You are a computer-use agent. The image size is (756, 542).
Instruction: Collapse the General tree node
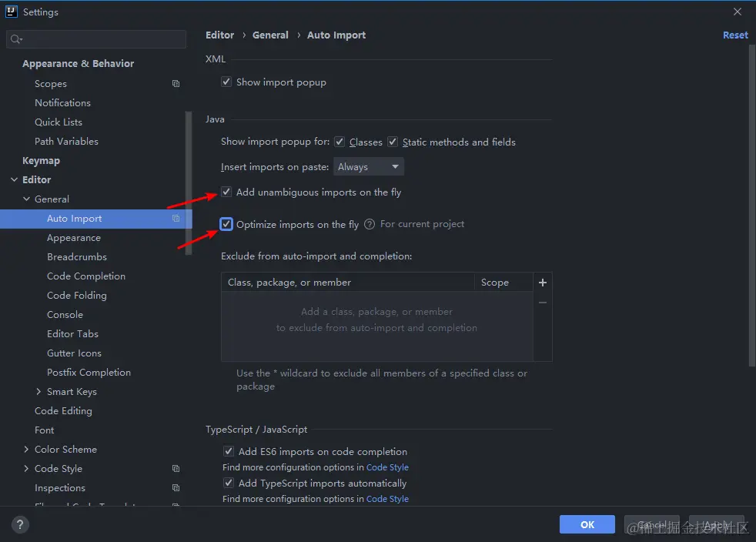tap(26, 199)
